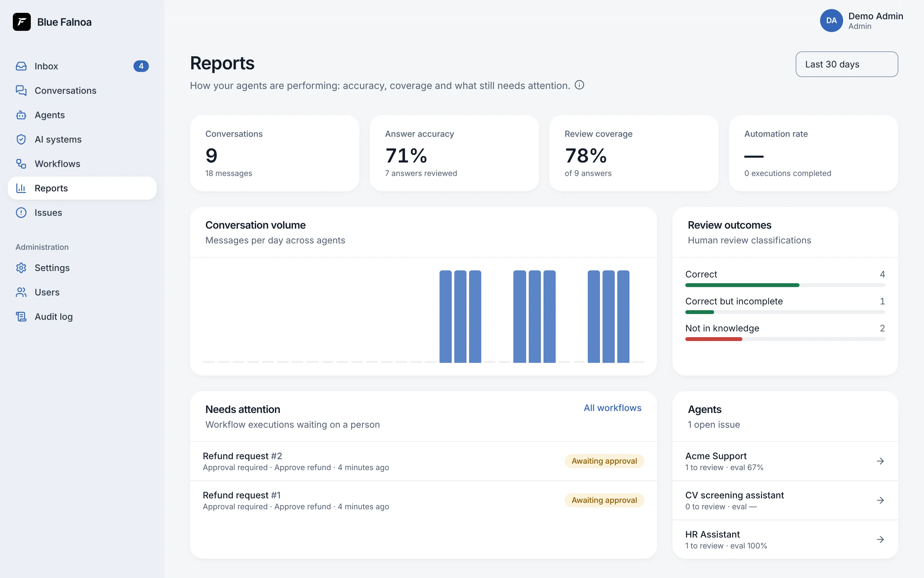
Task: Click the arrow next to CV screening assistant
Action: tap(880, 500)
